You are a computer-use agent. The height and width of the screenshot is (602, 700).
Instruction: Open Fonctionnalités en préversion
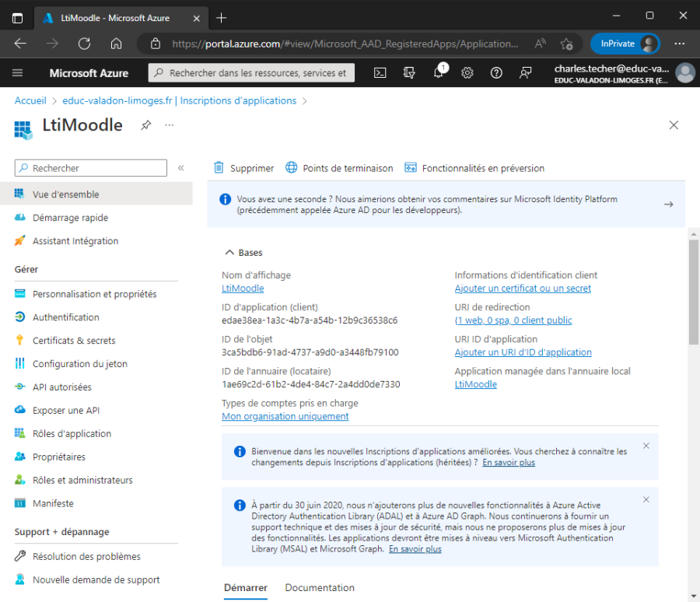coord(474,168)
